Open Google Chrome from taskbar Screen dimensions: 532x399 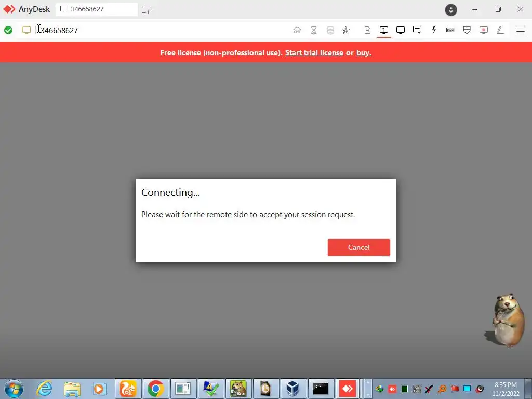(x=156, y=389)
